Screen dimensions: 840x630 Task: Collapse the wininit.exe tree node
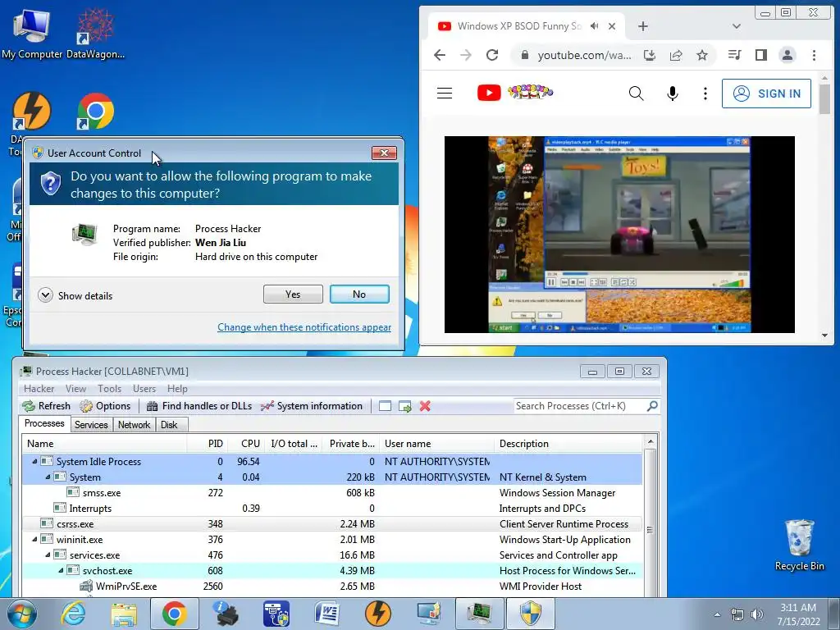point(34,540)
